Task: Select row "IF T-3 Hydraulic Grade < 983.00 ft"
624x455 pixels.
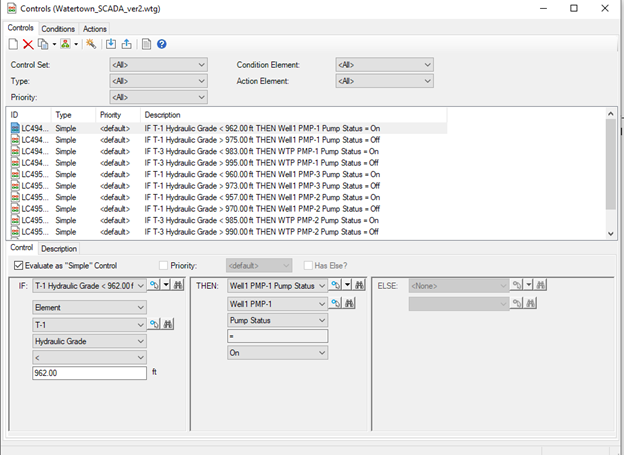Action: pyautogui.click(x=228, y=151)
